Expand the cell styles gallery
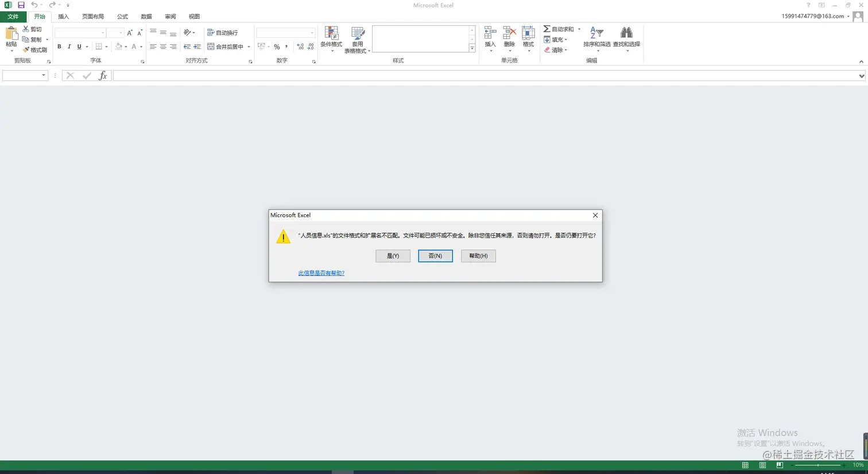 (x=472, y=48)
